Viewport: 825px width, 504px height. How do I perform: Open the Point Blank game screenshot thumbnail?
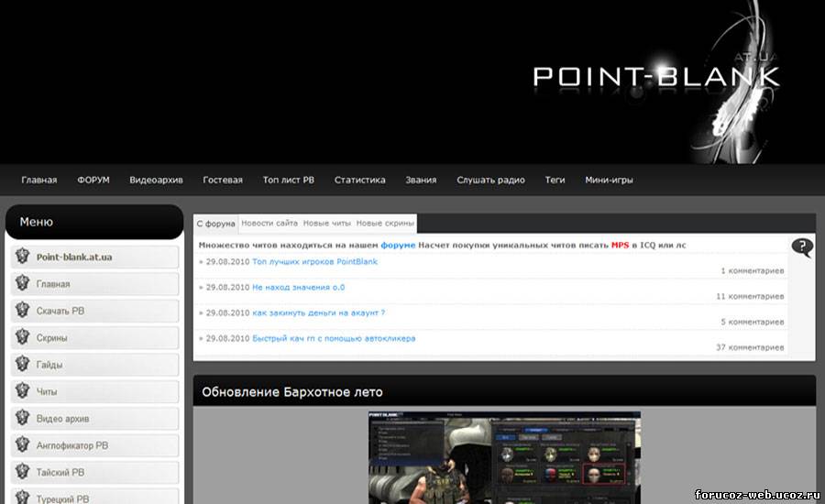pyautogui.click(x=504, y=457)
